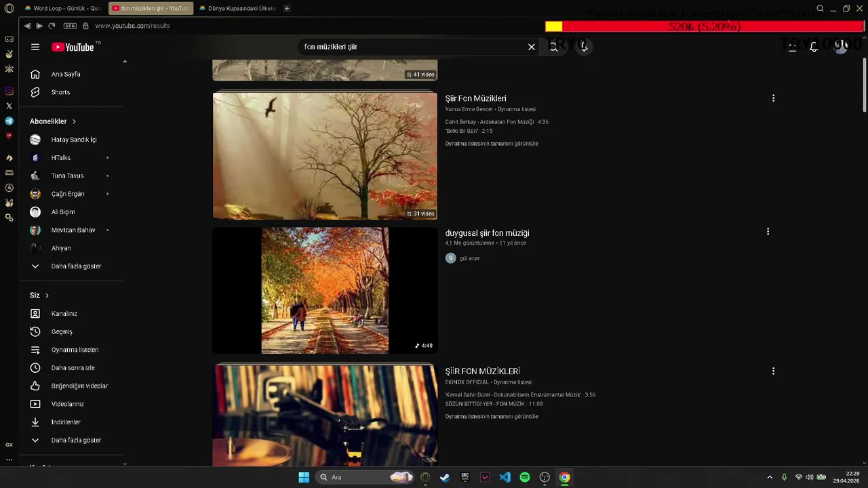Go to YouTube home via logo

73,47
